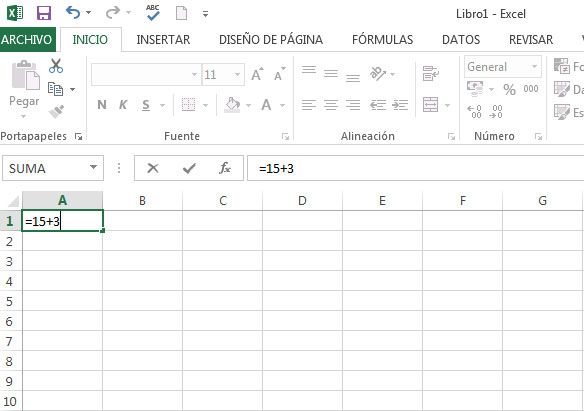Save the workbook with the floppy disk icon
584x411 pixels.
pyautogui.click(x=44, y=13)
